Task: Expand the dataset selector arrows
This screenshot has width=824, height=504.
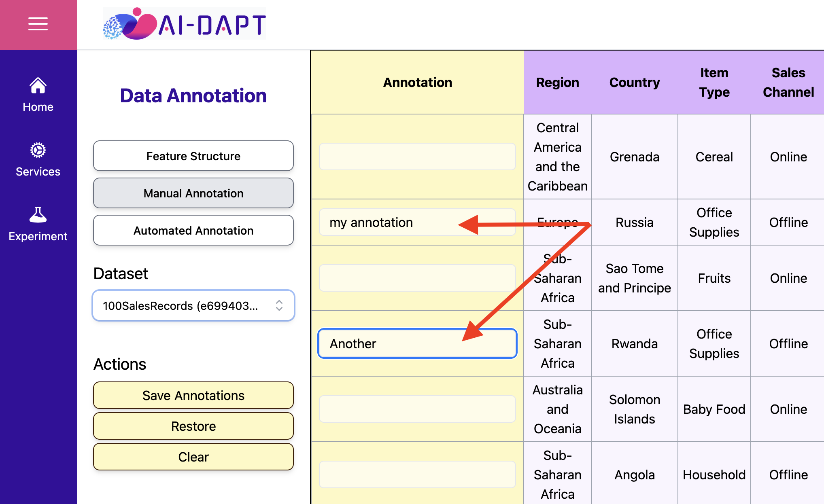Action: (279, 305)
